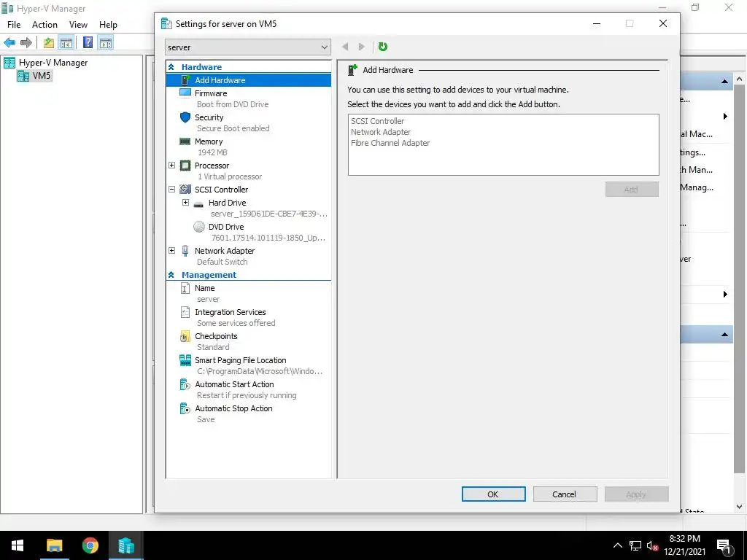
Task: Click OK to confirm settings
Action: pyautogui.click(x=494, y=494)
